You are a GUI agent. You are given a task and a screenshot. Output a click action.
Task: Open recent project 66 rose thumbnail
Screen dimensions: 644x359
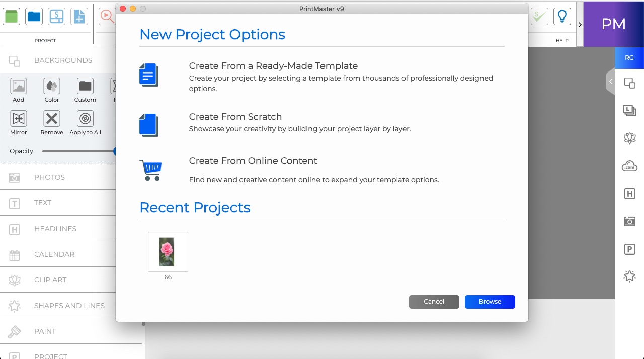[x=168, y=252]
